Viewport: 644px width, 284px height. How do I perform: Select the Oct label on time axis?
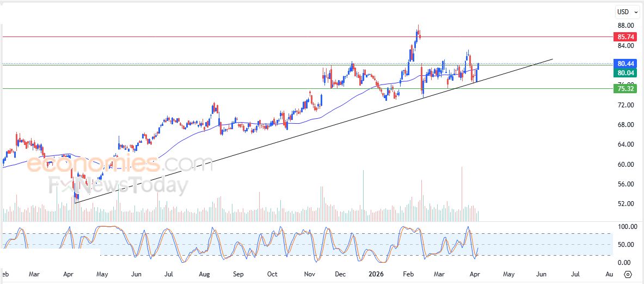272,274
